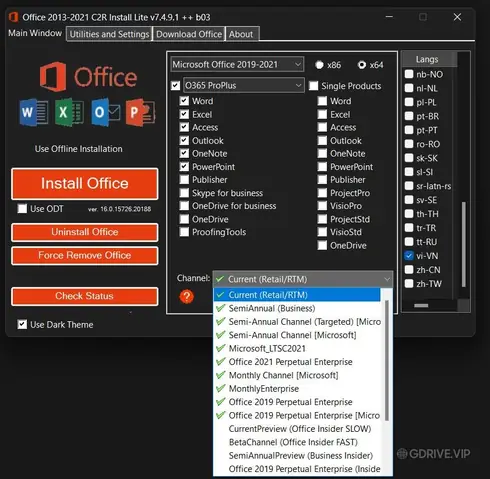The height and width of the screenshot is (479, 490).
Task: Select the x64 architecture radio button
Action: click(x=362, y=65)
